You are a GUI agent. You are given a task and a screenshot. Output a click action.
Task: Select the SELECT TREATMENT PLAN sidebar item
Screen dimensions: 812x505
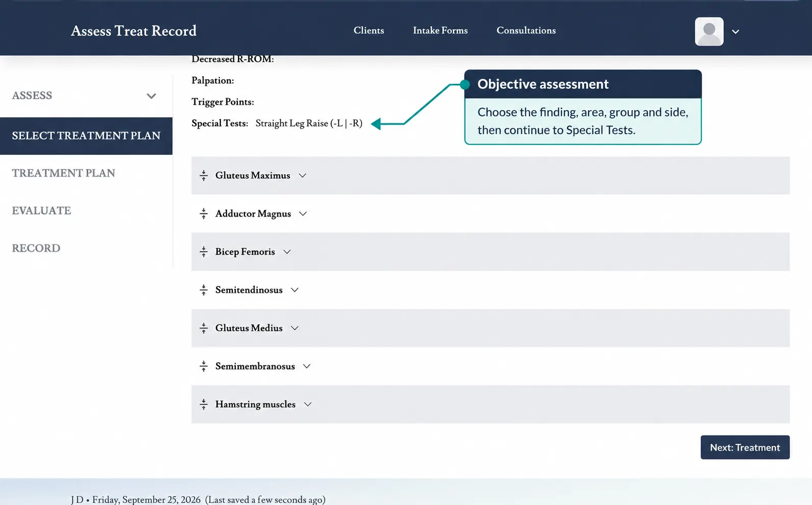click(x=86, y=136)
